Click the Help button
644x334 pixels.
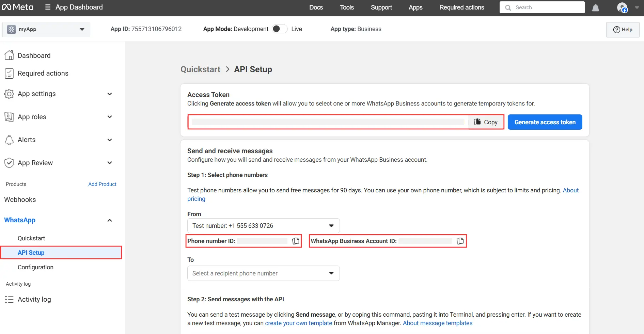[623, 30]
